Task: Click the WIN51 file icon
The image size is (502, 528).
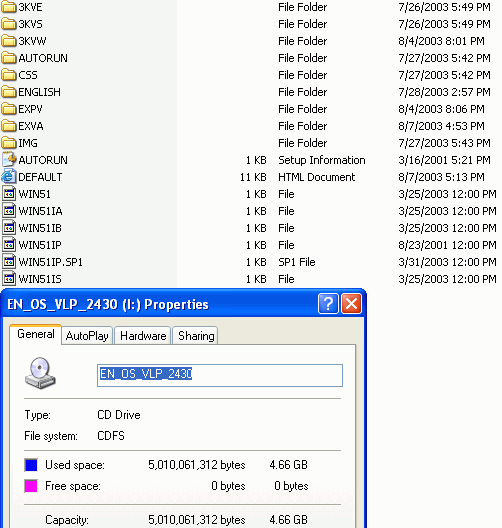Action: [x=9, y=194]
